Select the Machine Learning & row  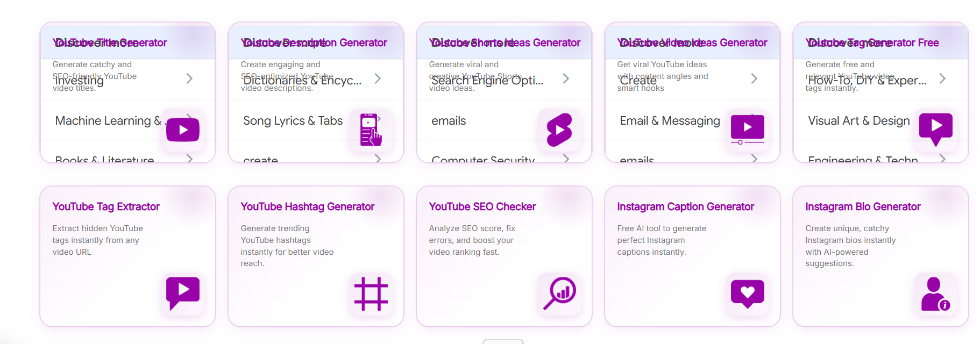coord(127,120)
